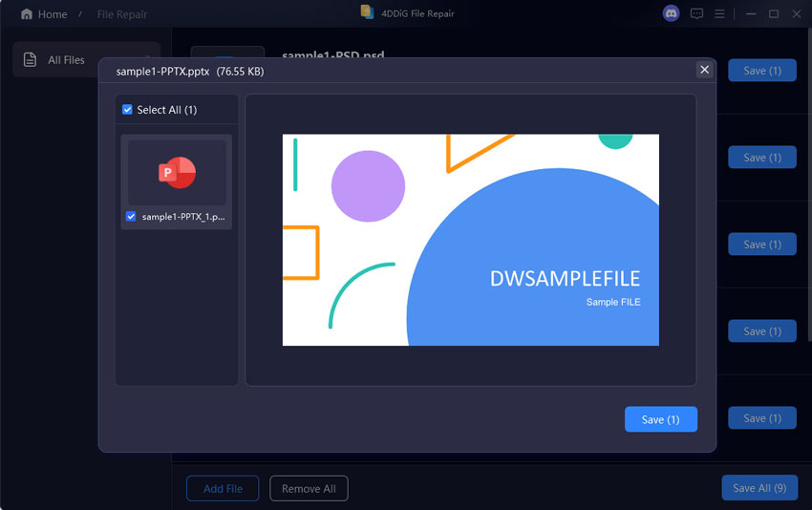812x510 pixels.
Task: Click the Home house icon
Action: 27,14
